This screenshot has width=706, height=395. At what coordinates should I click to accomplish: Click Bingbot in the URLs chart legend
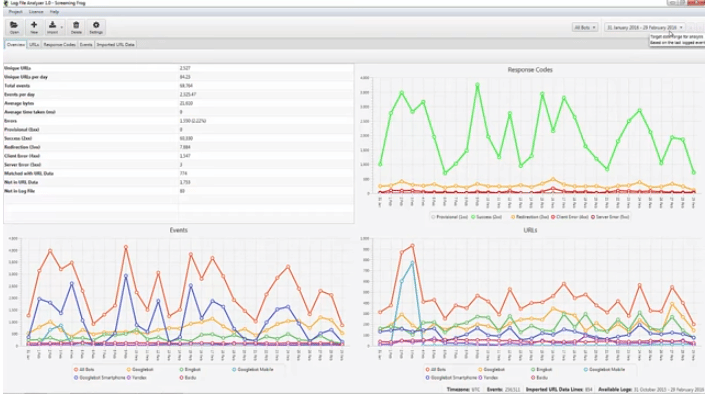(542, 369)
